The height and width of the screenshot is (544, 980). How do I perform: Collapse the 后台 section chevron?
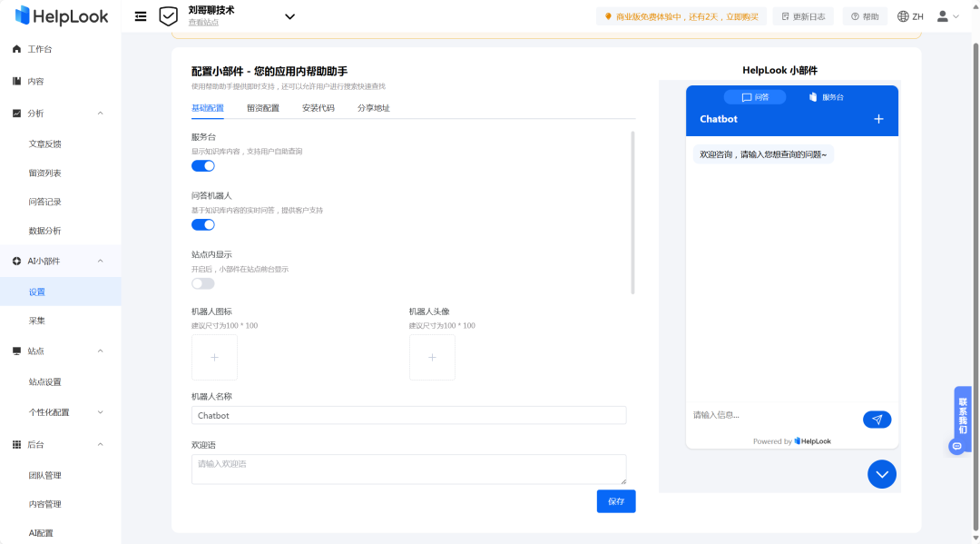(x=101, y=445)
